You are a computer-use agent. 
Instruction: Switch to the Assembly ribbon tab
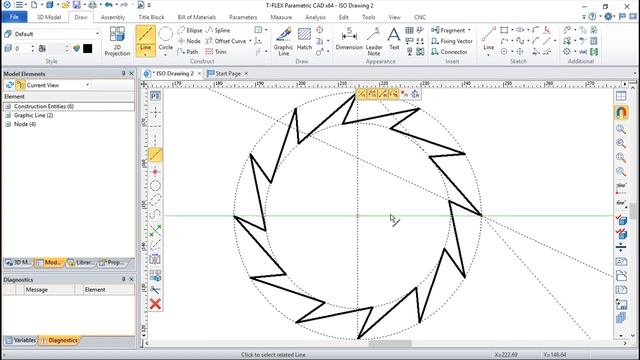pyautogui.click(x=113, y=17)
